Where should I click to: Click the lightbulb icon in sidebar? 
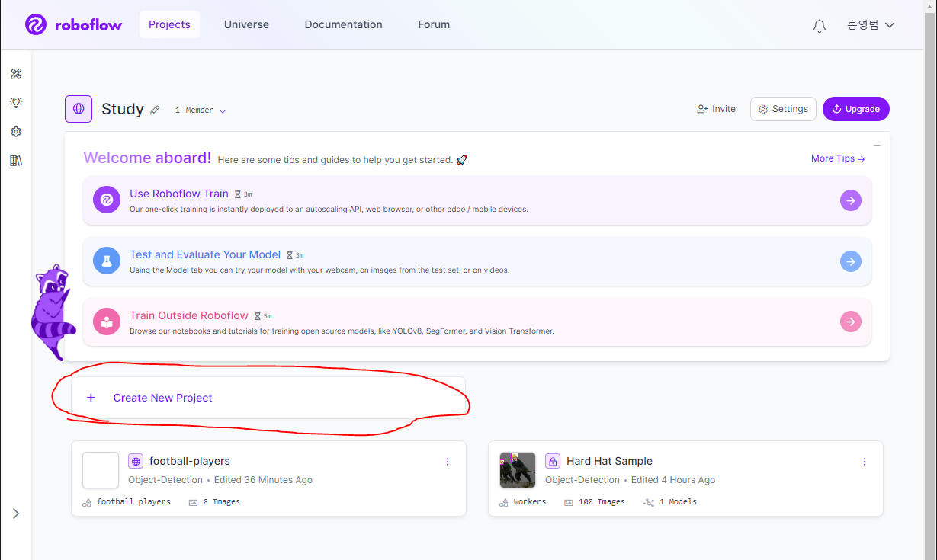coord(16,102)
